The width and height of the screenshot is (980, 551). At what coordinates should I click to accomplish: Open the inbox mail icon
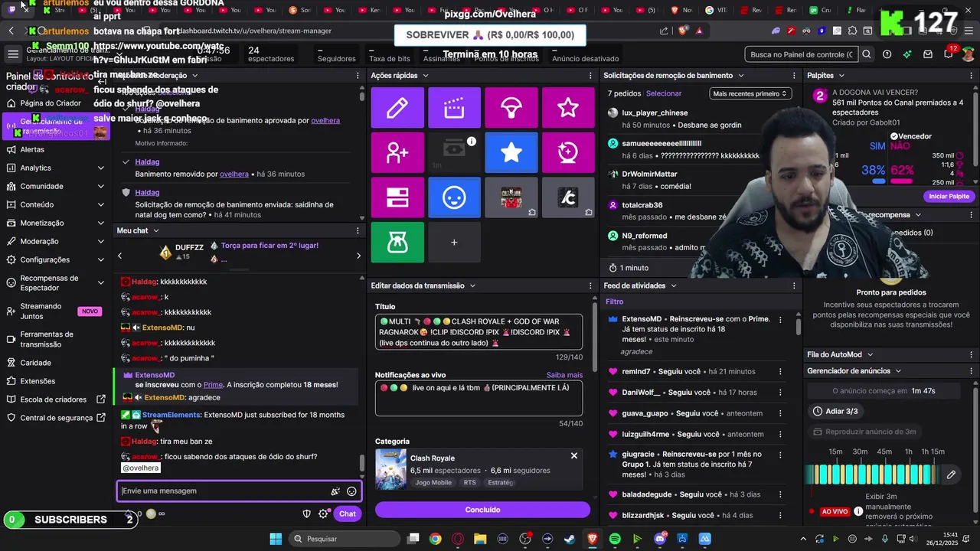pos(928,54)
